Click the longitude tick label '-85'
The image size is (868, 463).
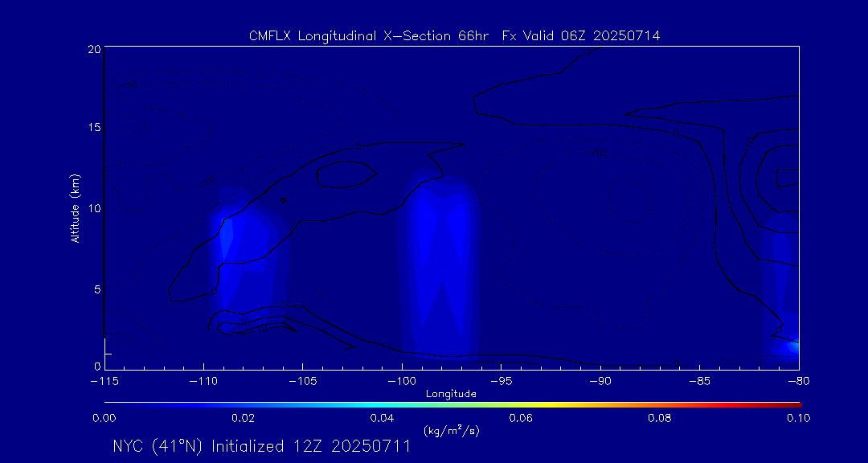coord(700,382)
